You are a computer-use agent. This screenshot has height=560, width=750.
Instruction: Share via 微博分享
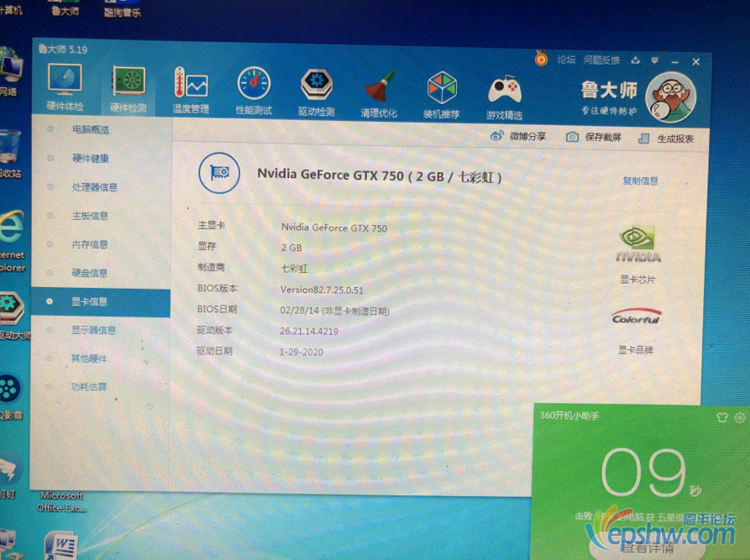pyautogui.click(x=518, y=136)
